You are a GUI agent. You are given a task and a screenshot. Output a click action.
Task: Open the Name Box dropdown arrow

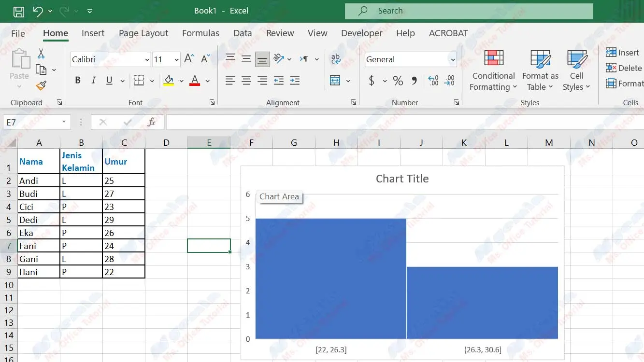tap(64, 122)
